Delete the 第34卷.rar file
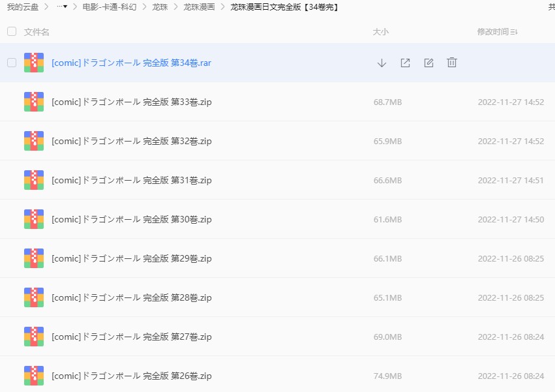The height and width of the screenshot is (392, 555). pos(451,63)
